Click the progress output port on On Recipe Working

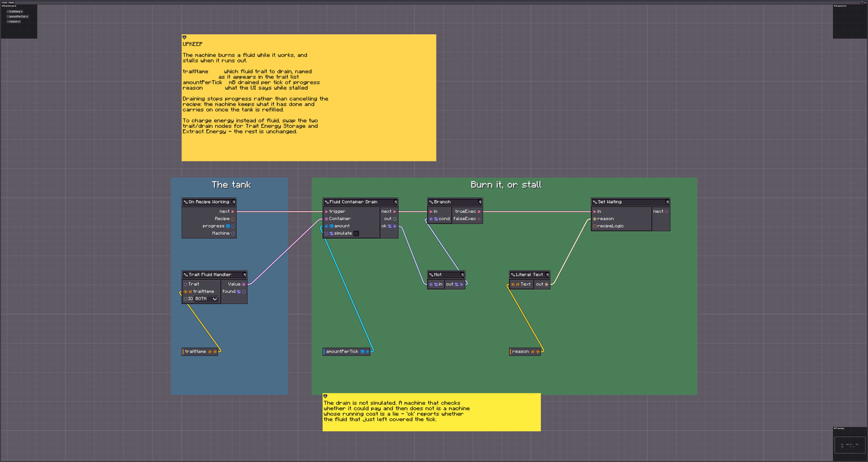233,226
